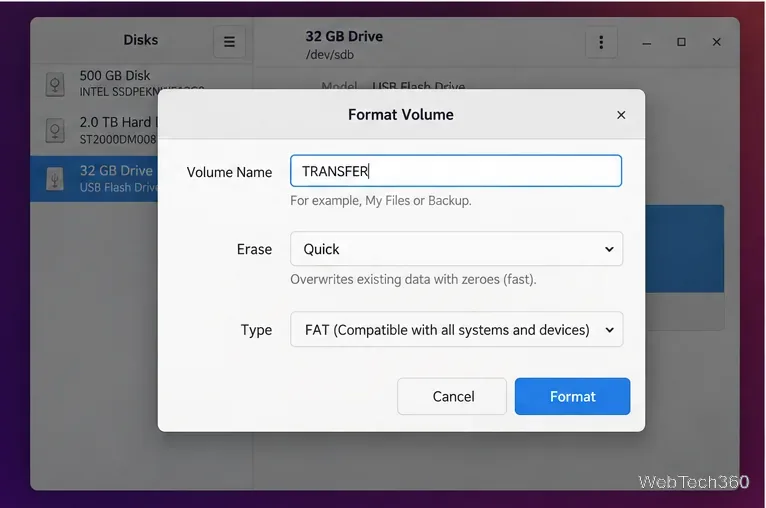Close the Disks window

coord(716,42)
